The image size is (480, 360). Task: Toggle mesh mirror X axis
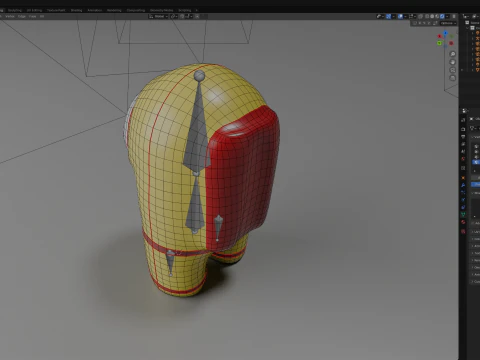(420, 23)
